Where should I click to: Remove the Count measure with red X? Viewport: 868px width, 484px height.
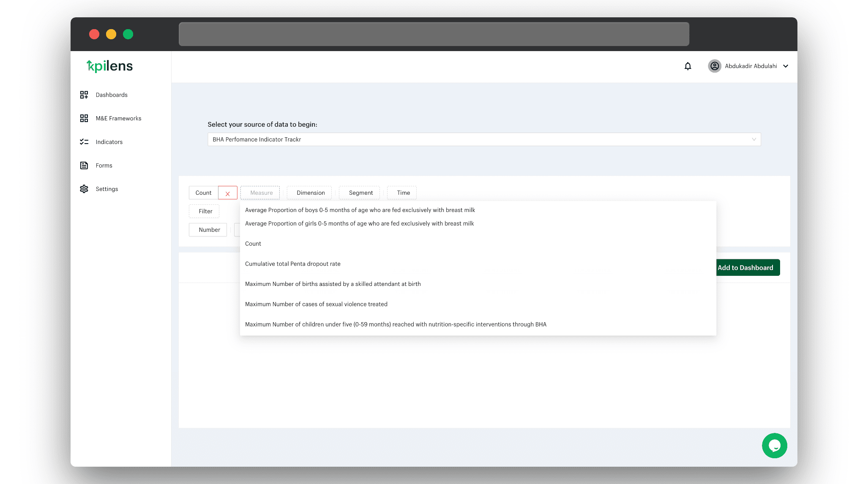click(x=227, y=193)
